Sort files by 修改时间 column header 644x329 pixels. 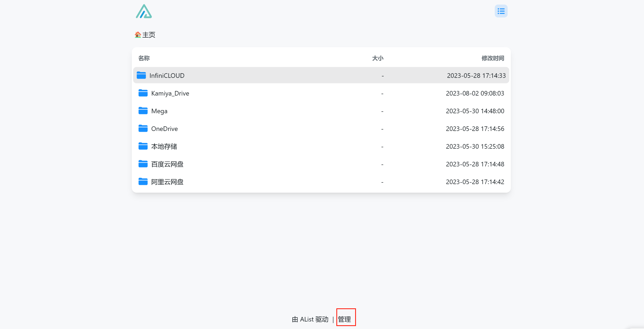click(493, 58)
